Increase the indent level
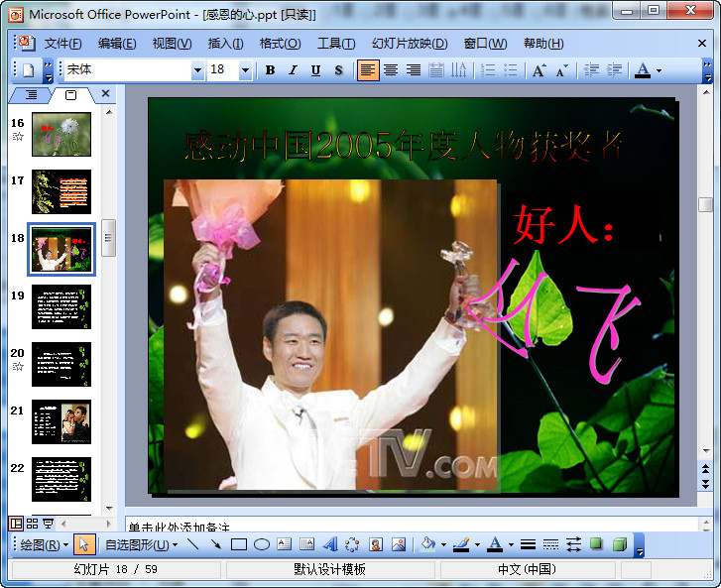721x588 pixels. click(x=614, y=70)
